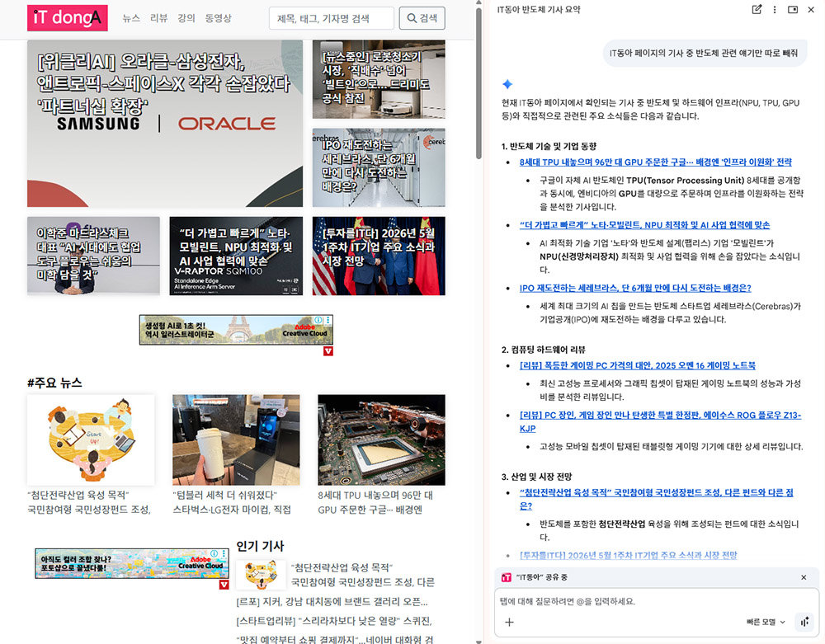Open the 투자를IT다 2026년 5월 1주차 card

[x=379, y=256]
